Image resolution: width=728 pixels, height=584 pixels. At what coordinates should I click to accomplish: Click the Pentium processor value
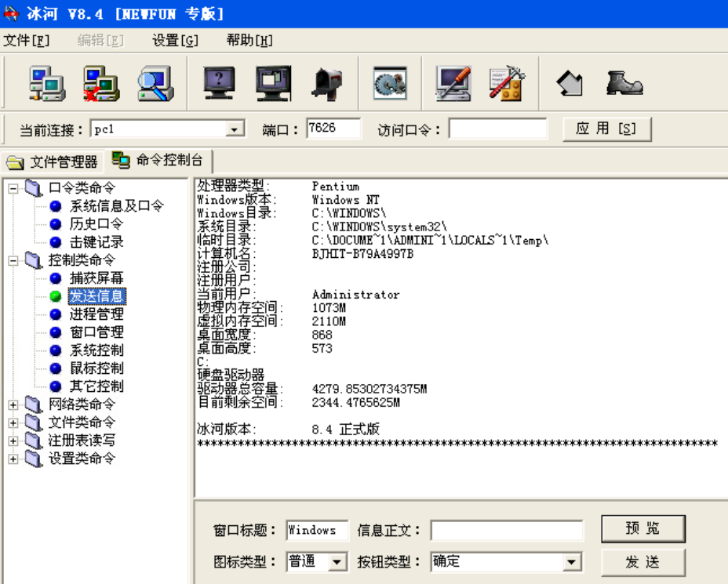(x=336, y=187)
